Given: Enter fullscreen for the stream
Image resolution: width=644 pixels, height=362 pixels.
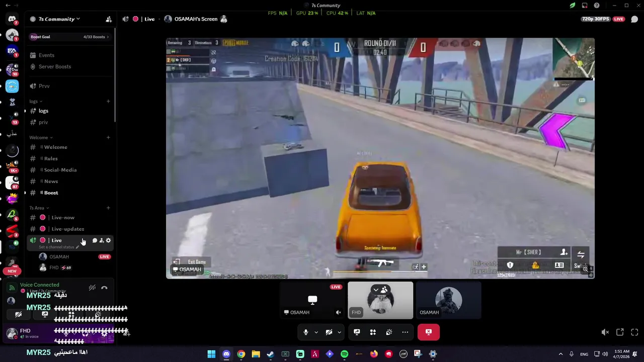Looking at the screenshot, I should [634, 332].
